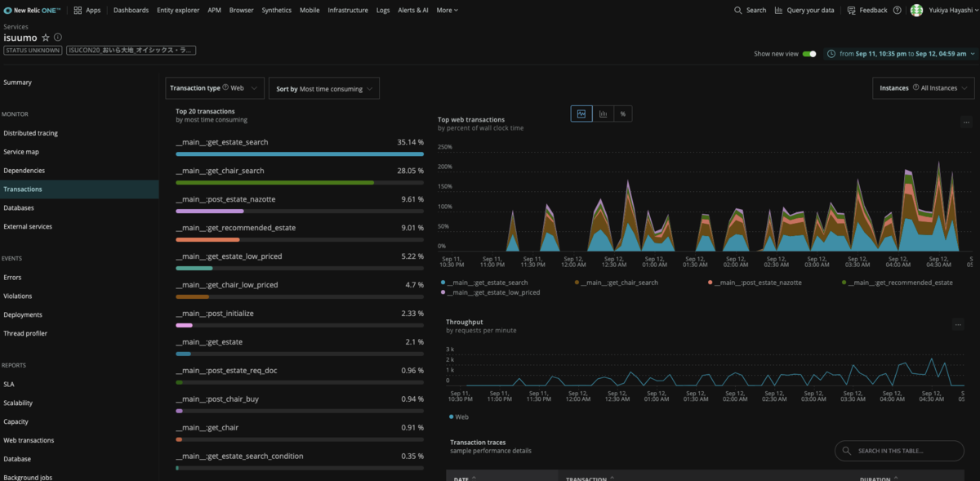Open the time range picker dropdown

pos(900,53)
